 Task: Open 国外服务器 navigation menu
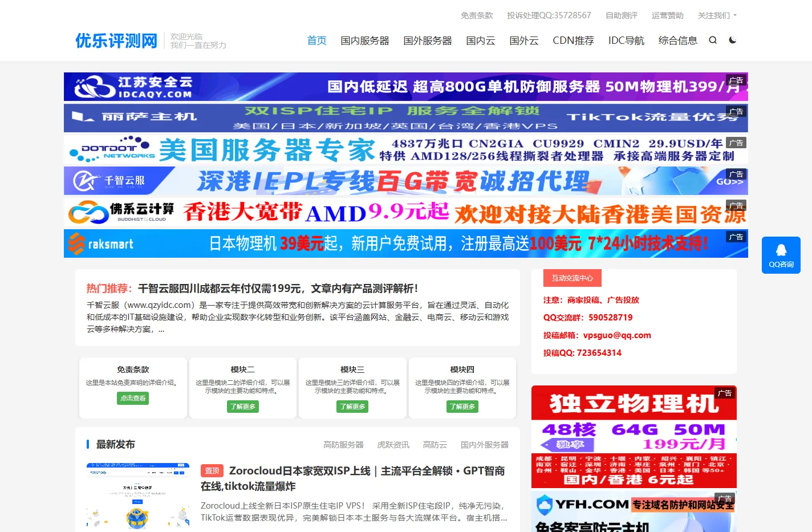click(x=428, y=40)
